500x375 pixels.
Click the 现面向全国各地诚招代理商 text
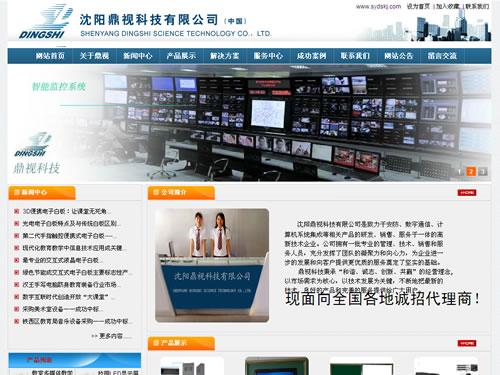pos(382,298)
